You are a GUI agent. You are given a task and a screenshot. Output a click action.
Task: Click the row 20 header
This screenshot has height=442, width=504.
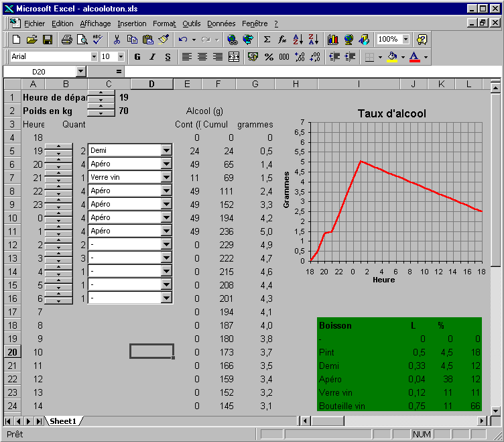pyautogui.click(x=12, y=352)
